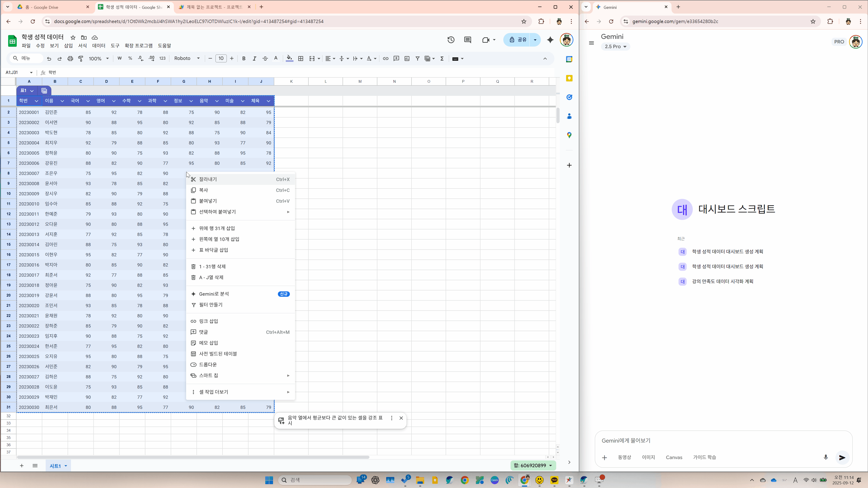Open the Gemini sparkle side panel icon
Image resolution: width=868 pixels, height=488 pixels.
550,40
